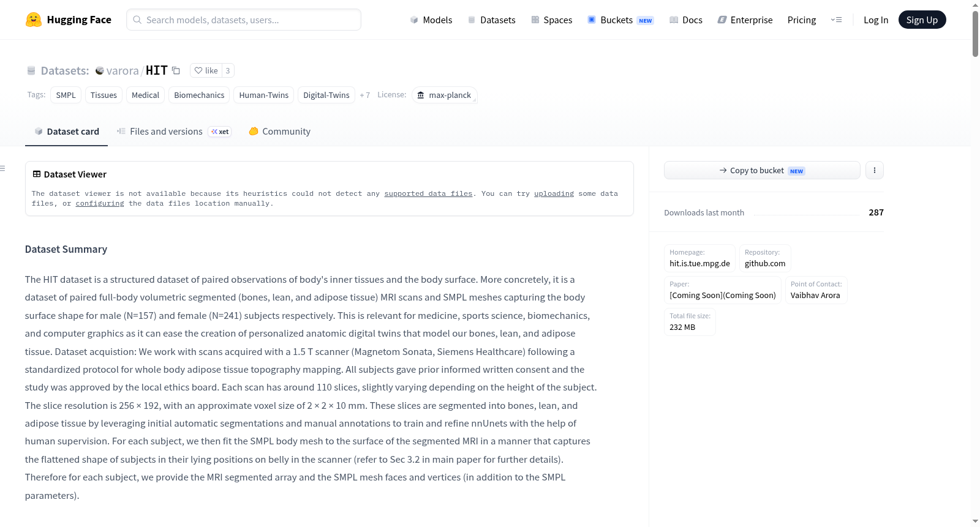980x527 pixels.
Task: Switch to the Community tab
Action: [x=279, y=131]
